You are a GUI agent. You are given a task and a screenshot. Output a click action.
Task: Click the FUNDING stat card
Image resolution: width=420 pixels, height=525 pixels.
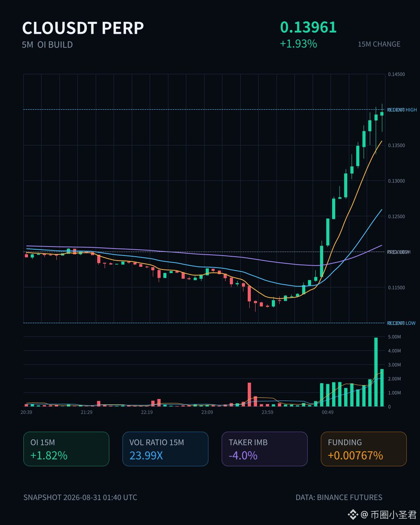click(x=364, y=449)
